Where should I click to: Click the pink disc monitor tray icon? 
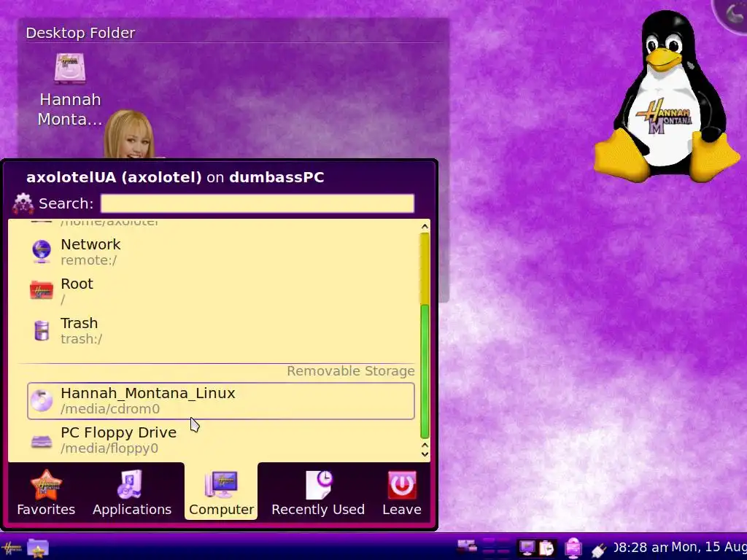coord(573,548)
